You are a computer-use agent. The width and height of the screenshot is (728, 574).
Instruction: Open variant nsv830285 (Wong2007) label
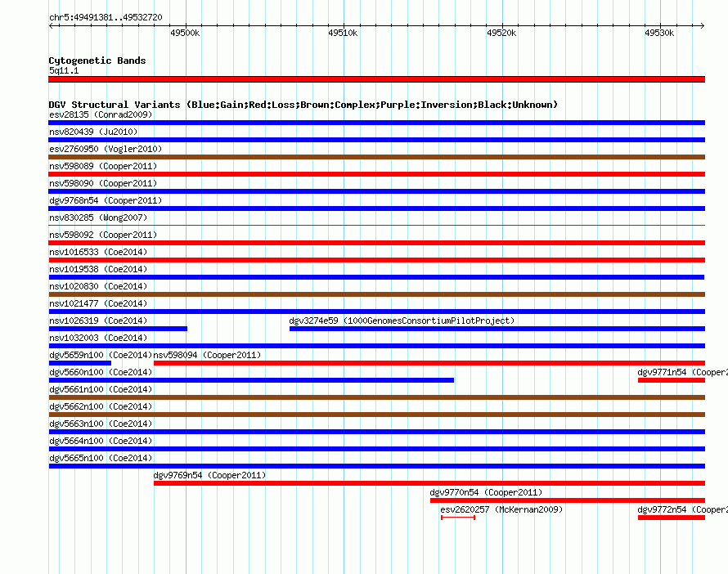(98, 217)
